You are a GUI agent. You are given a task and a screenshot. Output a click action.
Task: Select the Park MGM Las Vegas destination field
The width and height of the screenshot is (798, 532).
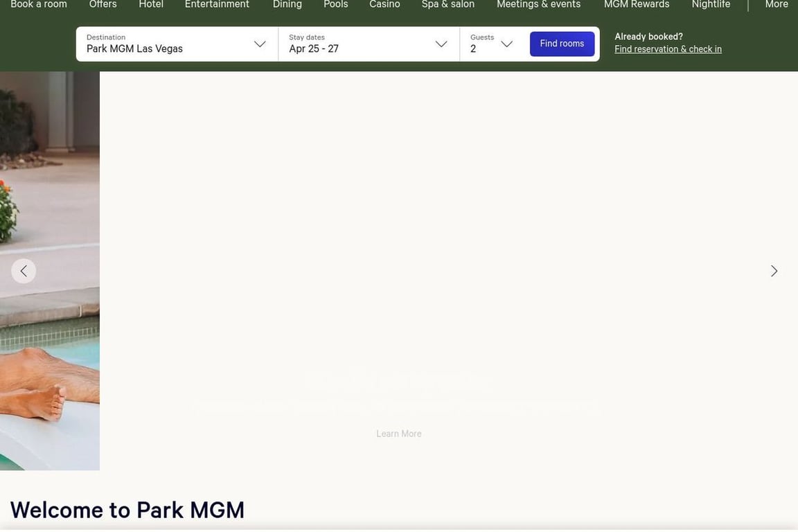coord(177,44)
